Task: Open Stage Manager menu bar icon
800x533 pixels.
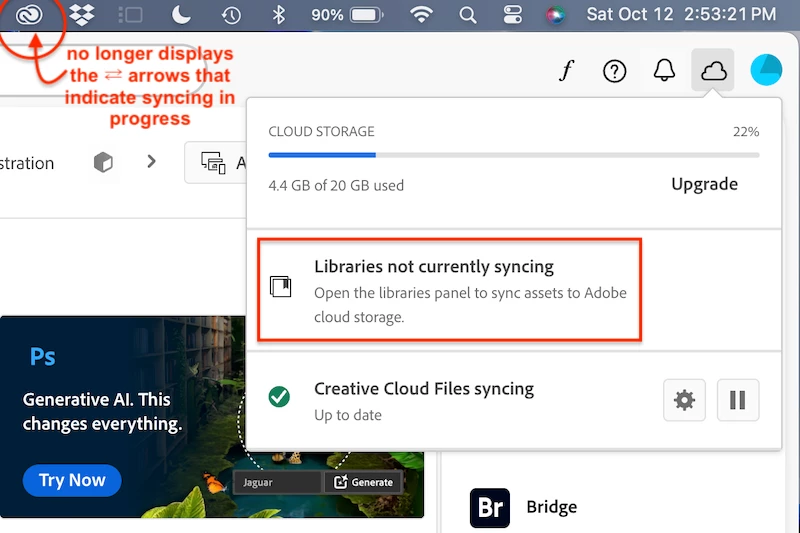Action: [130, 15]
